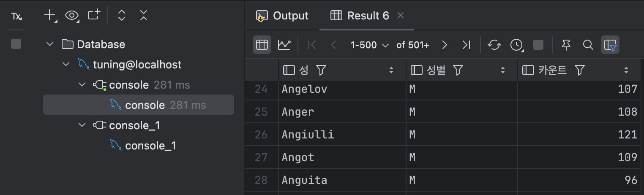644x195 pixels.
Task: Show the chart view of results
Action: click(x=284, y=45)
